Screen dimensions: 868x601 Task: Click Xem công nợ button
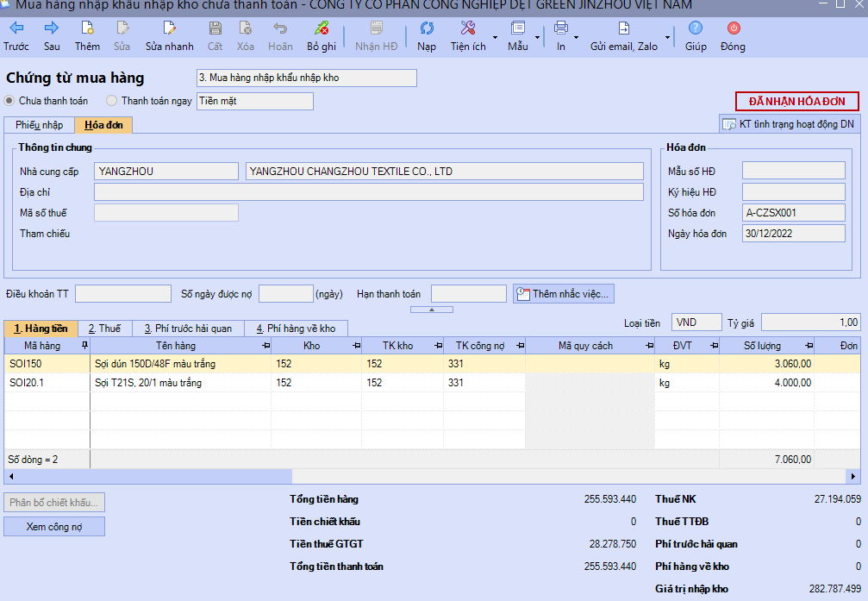tap(54, 527)
